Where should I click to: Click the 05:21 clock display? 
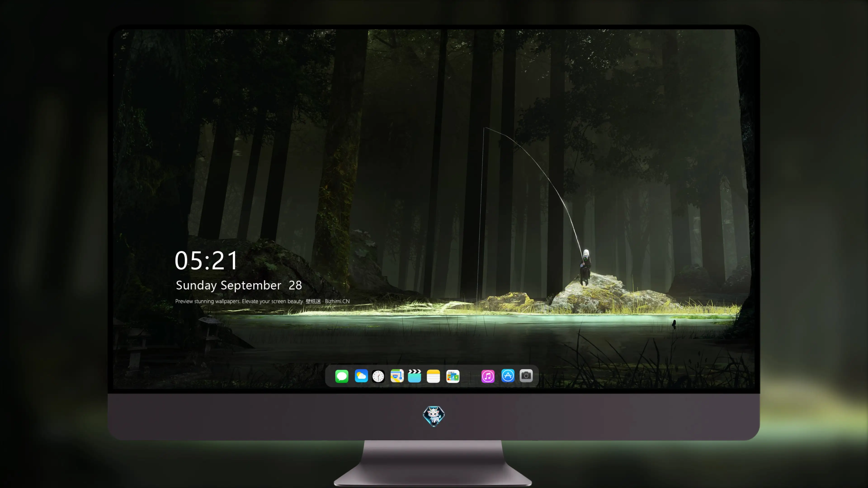206,260
